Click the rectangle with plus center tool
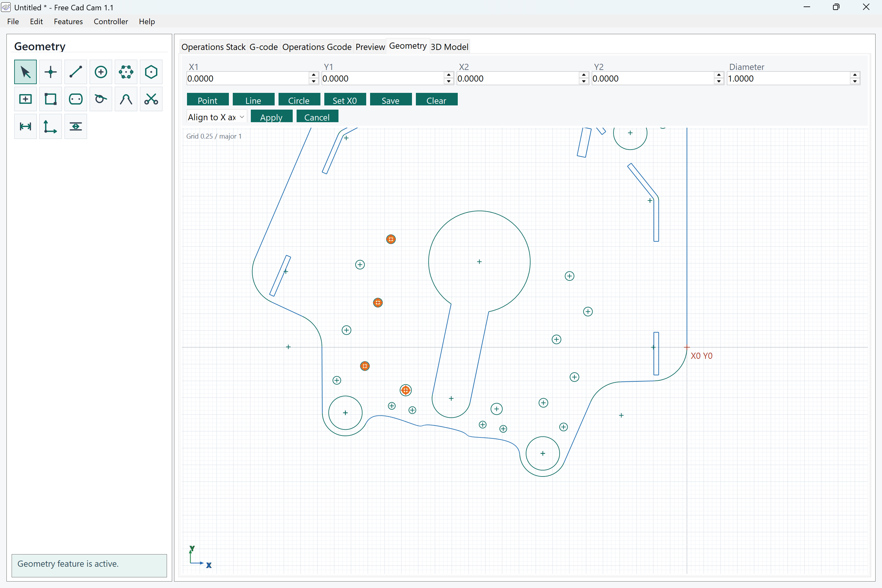Image resolution: width=882 pixels, height=588 pixels. pos(25,99)
